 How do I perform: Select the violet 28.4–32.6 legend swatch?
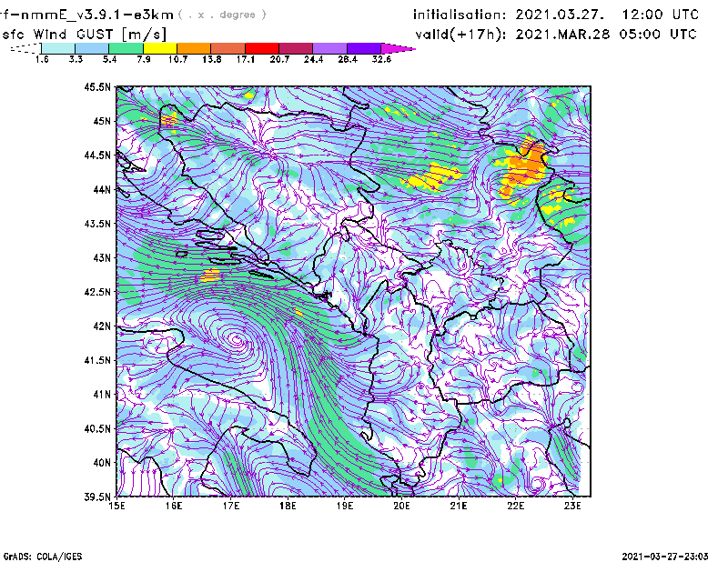click(x=364, y=48)
